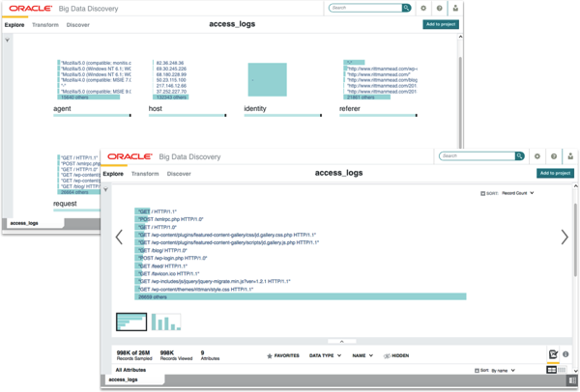Screen dimensions: 580x392
Task: Click the identity teal square chart
Action: click(268, 79)
